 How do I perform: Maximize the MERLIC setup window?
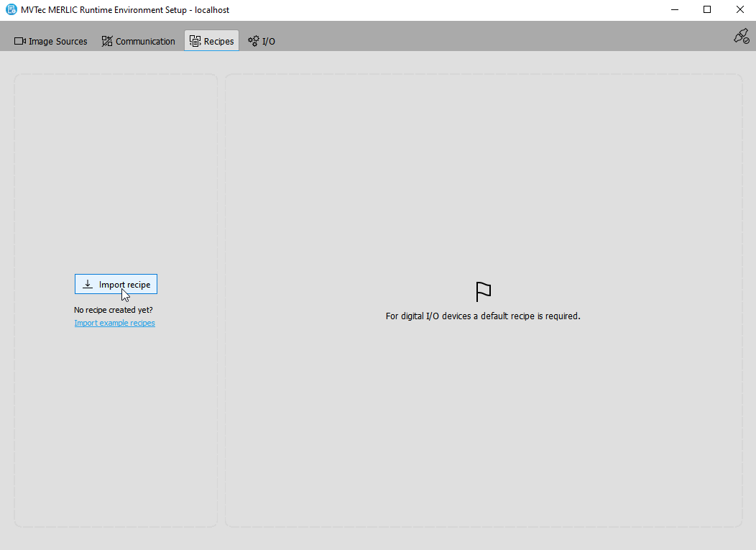707,10
